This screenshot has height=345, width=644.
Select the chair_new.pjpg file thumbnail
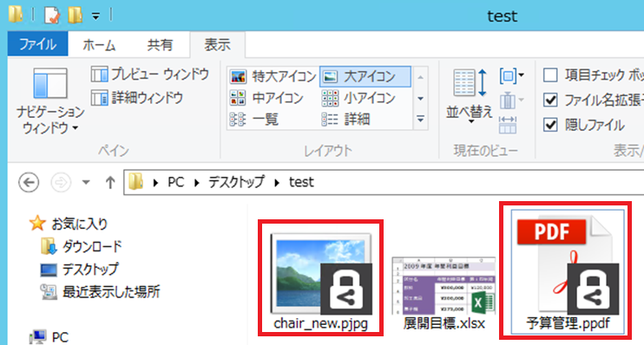[x=321, y=278]
